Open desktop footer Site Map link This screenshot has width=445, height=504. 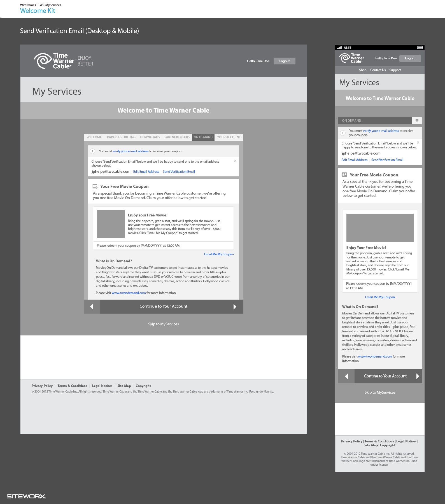point(124,386)
